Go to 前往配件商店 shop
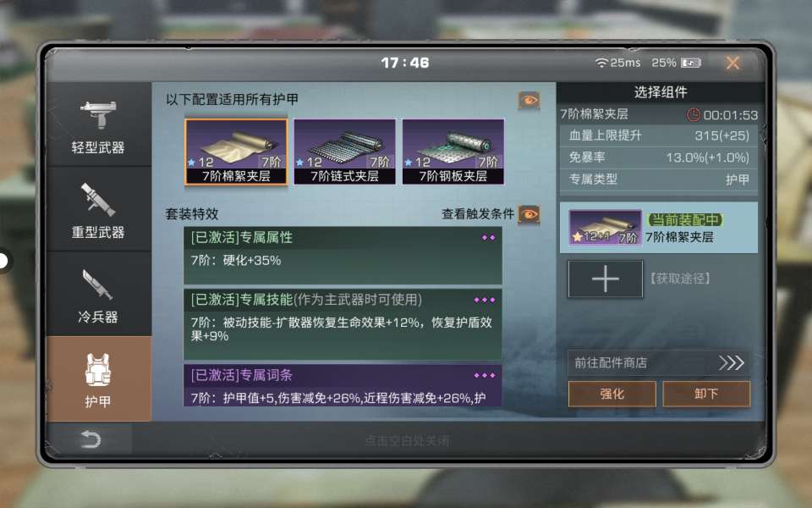This screenshot has height=508, width=812. (x=659, y=362)
